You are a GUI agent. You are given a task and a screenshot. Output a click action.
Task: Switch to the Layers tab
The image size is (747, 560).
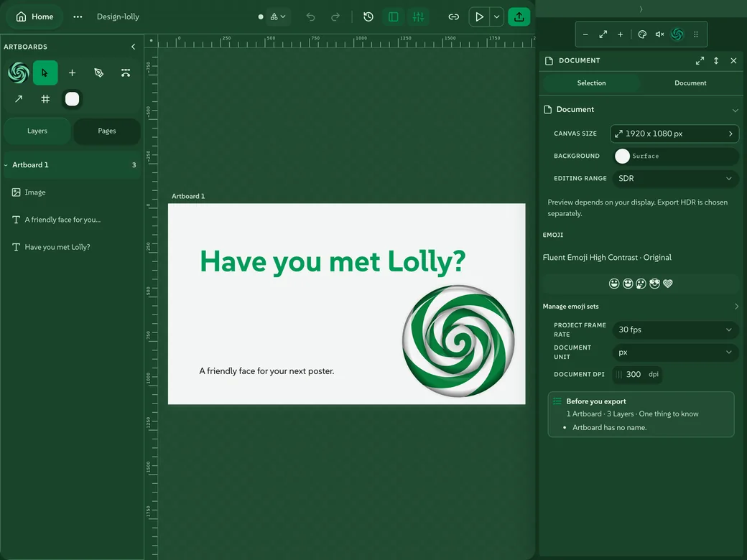pyautogui.click(x=37, y=131)
